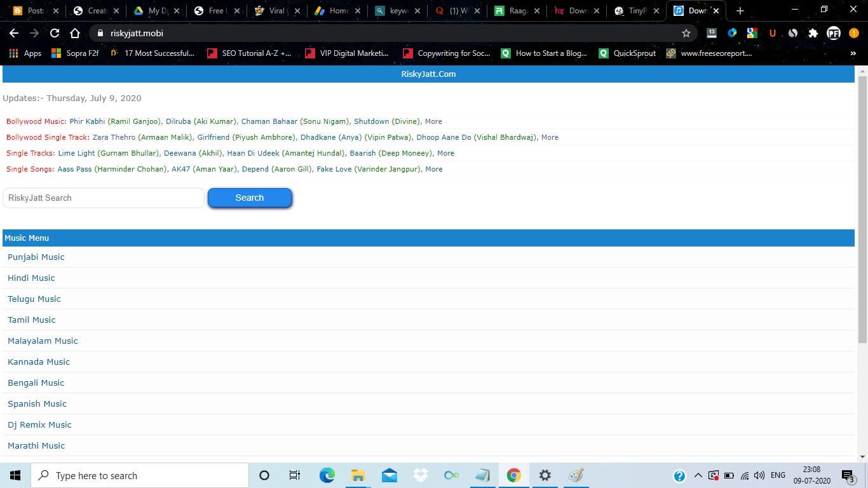Click More in Bollywood Music row
This screenshot has width=868, height=488.
pos(433,121)
